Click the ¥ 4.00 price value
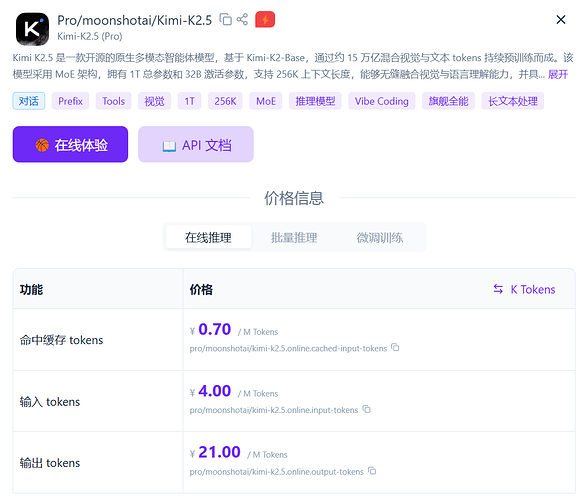 click(x=210, y=391)
